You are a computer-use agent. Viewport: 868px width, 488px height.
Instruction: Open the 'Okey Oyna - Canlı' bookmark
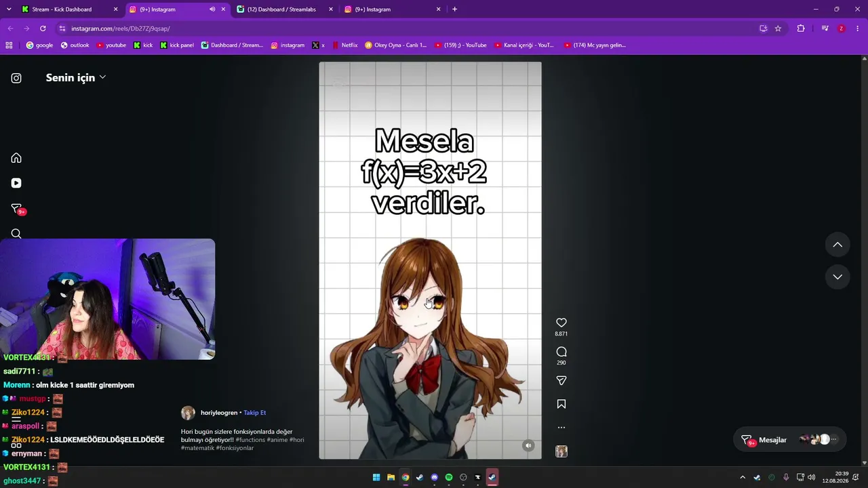point(395,45)
